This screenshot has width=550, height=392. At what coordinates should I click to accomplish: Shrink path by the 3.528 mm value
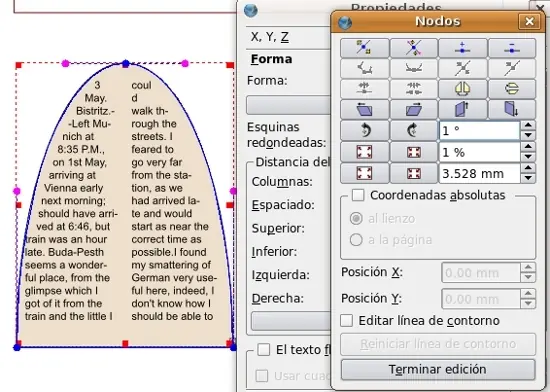[x=414, y=173]
